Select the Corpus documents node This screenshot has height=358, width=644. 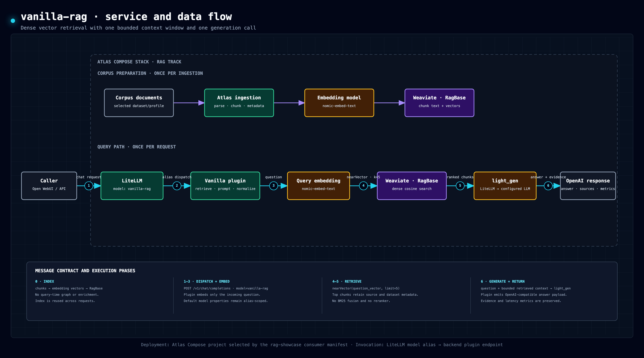coord(139,103)
